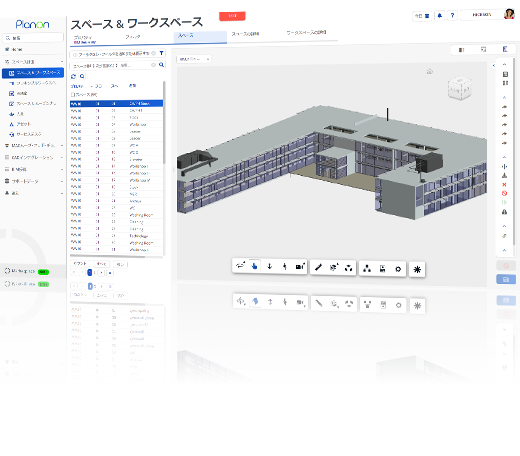Switch to the leftmost view mode icon above viewer
The height and width of the screenshot is (456, 520).
coord(461,50)
